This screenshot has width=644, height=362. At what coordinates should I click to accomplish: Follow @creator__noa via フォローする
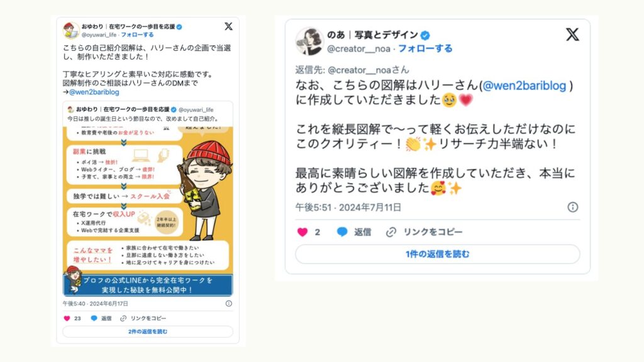click(425, 48)
